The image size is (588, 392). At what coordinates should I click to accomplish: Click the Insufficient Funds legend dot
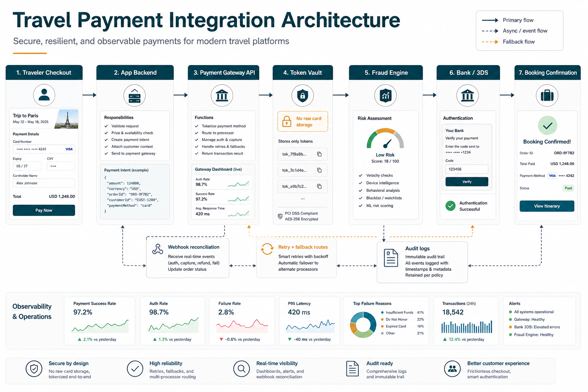pos(382,312)
